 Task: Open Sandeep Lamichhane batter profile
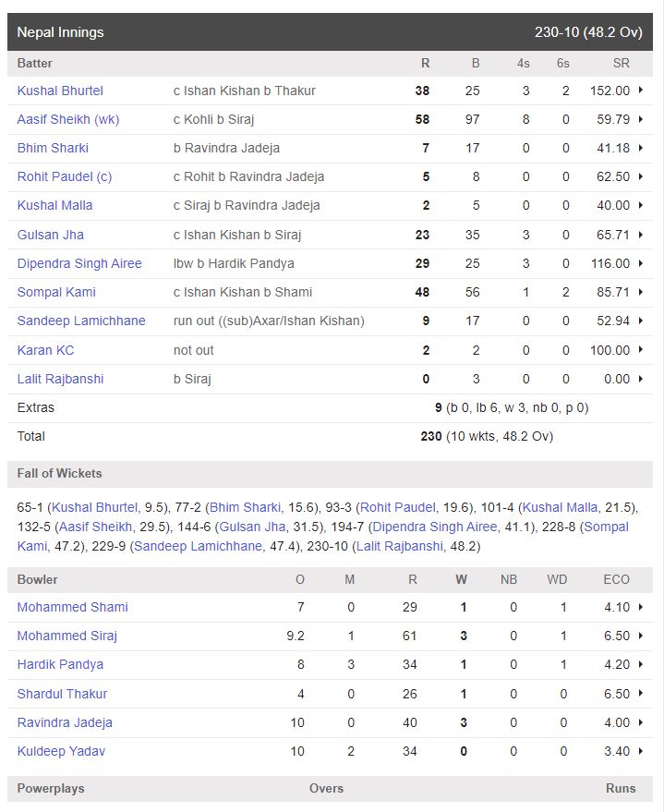(81, 321)
